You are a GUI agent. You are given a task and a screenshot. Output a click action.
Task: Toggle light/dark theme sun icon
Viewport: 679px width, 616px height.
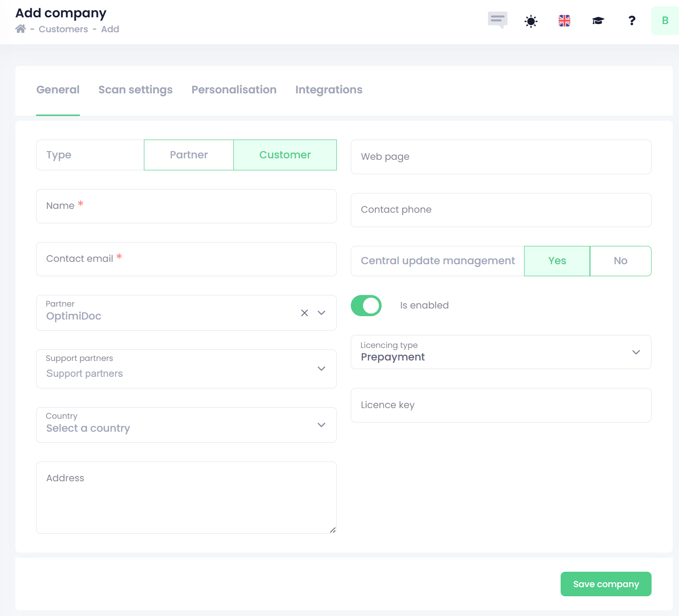[531, 21]
